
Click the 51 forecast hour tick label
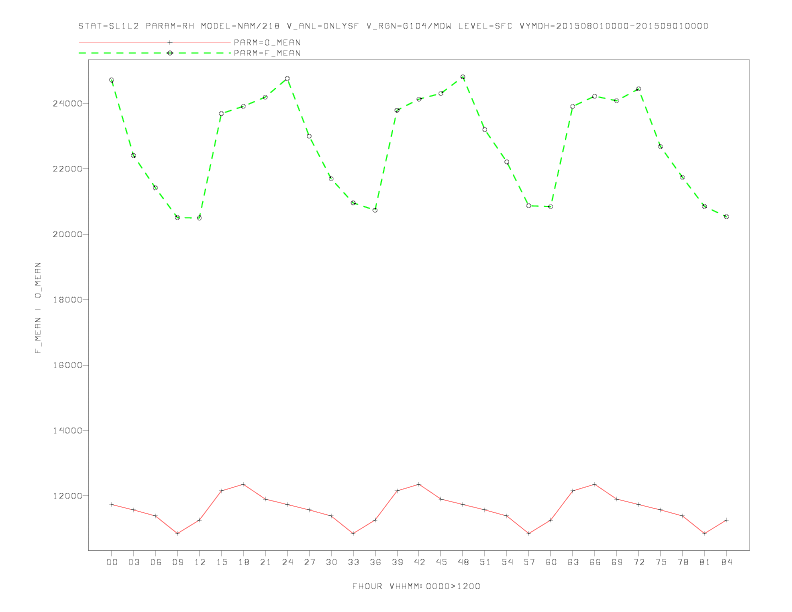485,562
